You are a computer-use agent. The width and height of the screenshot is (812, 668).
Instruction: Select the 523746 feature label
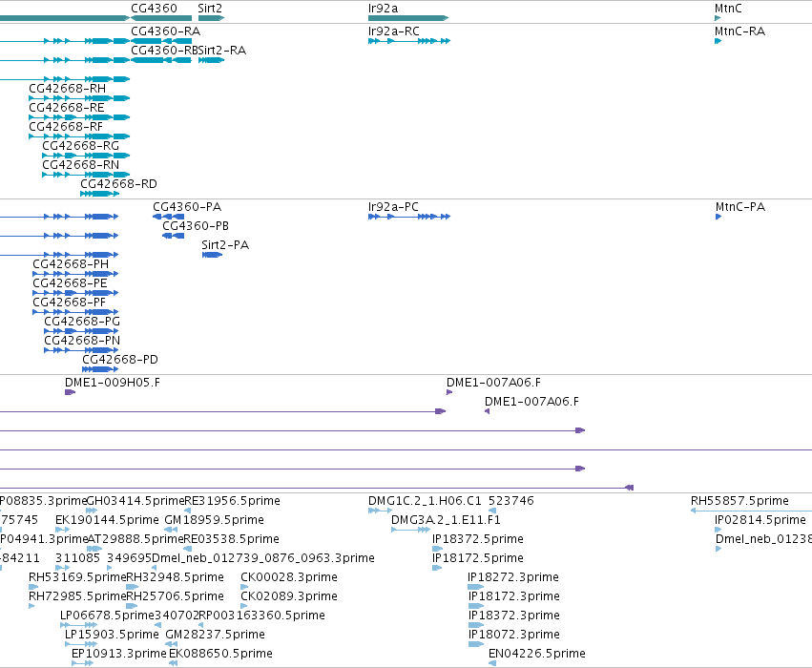[x=511, y=501]
